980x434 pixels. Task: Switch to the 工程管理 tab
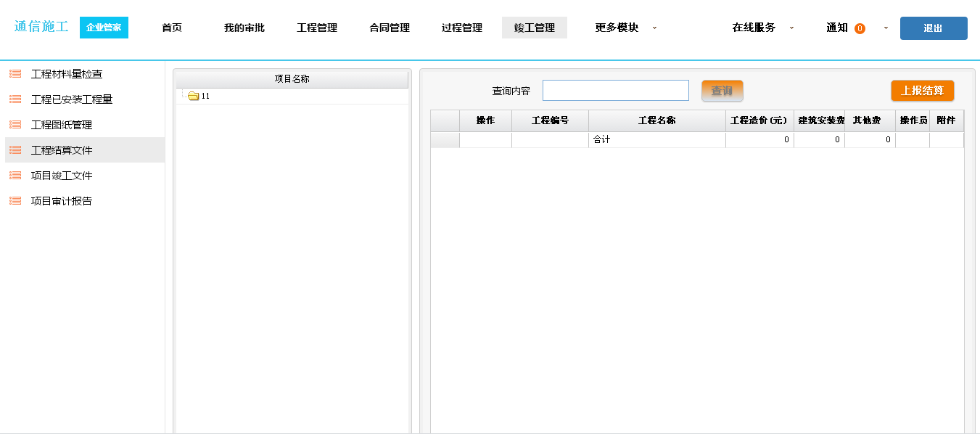(317, 28)
